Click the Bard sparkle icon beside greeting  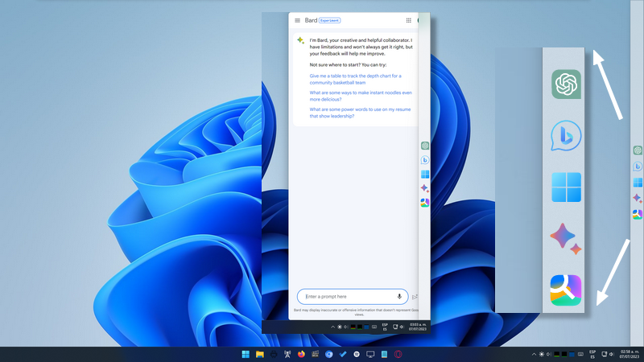(x=300, y=40)
